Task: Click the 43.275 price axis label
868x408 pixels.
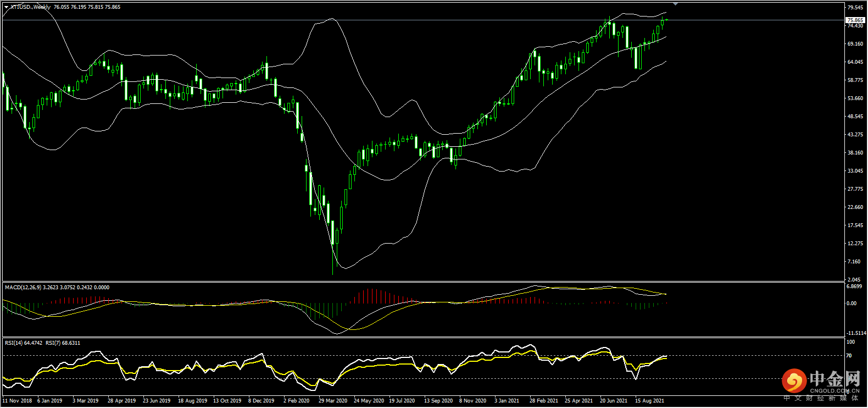Action: 855,135
